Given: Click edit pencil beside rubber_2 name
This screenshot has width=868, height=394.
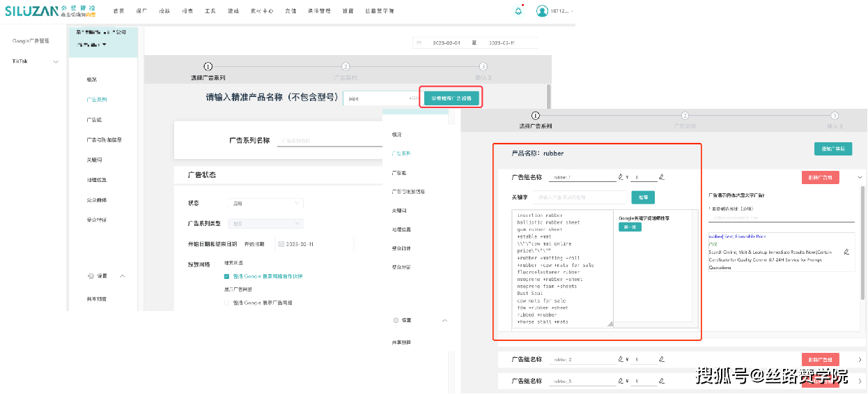Looking at the screenshot, I should click(621, 360).
